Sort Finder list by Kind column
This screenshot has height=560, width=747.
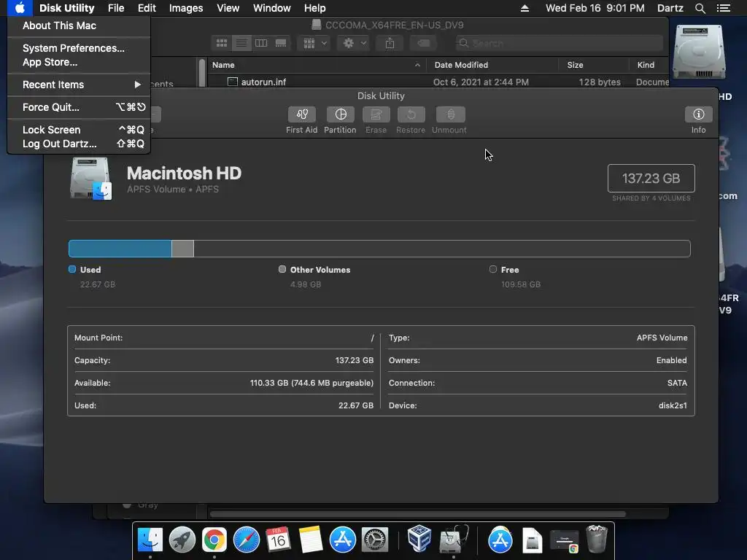tap(649, 65)
